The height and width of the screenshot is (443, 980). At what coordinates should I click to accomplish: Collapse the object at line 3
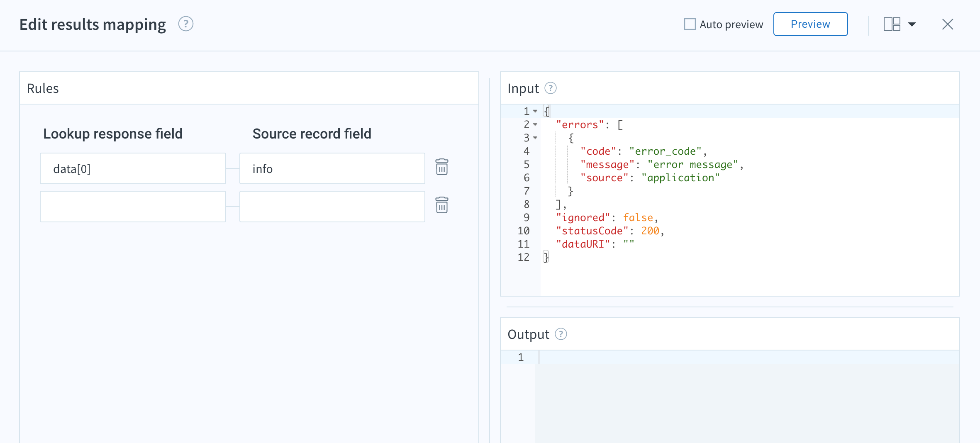tap(535, 138)
